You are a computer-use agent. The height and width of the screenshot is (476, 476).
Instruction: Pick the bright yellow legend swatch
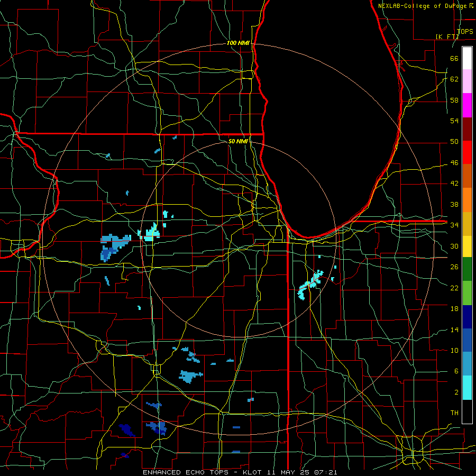coord(467,246)
